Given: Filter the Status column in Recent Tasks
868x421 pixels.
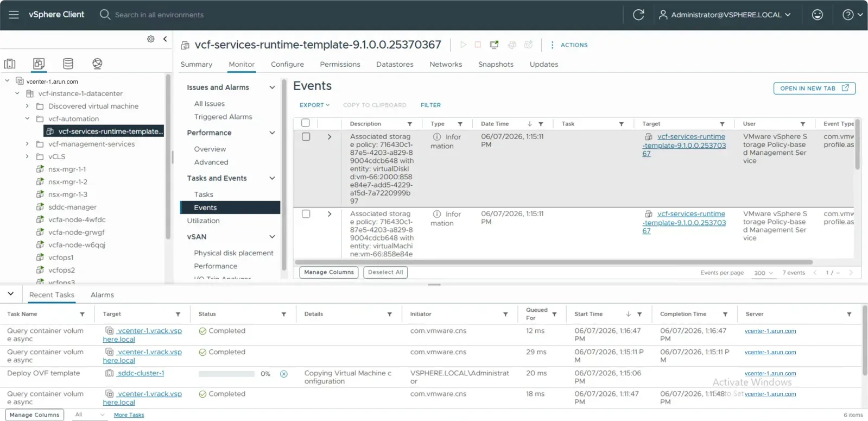Looking at the screenshot, I should pyautogui.click(x=284, y=314).
